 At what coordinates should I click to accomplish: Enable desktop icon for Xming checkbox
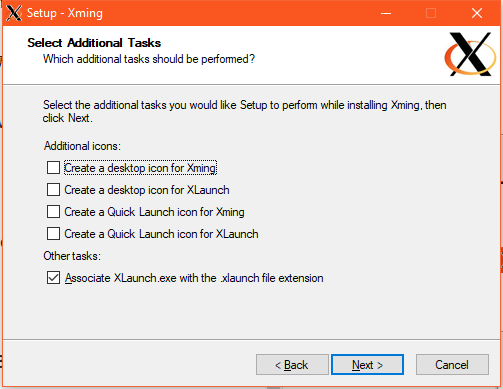click(x=53, y=168)
